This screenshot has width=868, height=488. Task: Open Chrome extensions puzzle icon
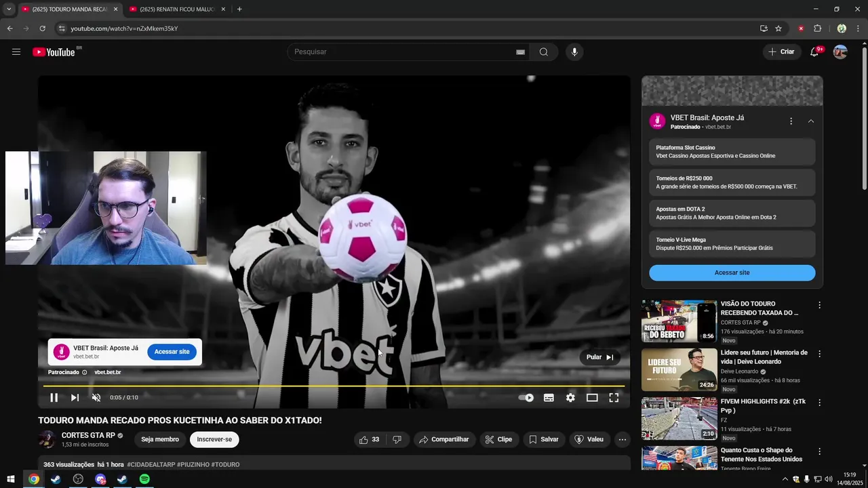[x=817, y=28]
